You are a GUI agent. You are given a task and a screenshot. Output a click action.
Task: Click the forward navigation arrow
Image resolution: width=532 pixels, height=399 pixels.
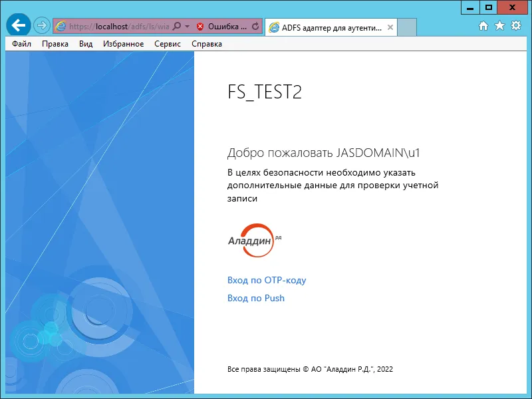(x=42, y=25)
